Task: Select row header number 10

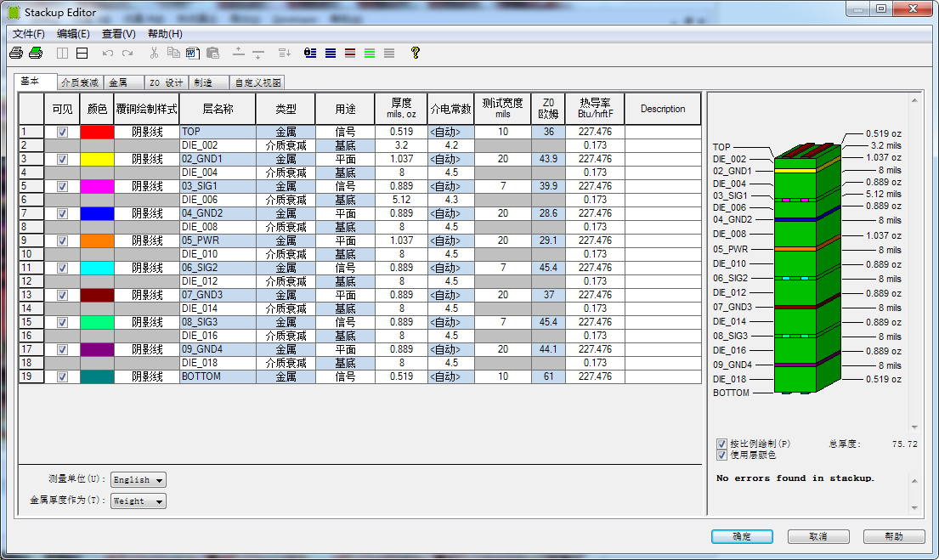Action: pyautogui.click(x=31, y=255)
